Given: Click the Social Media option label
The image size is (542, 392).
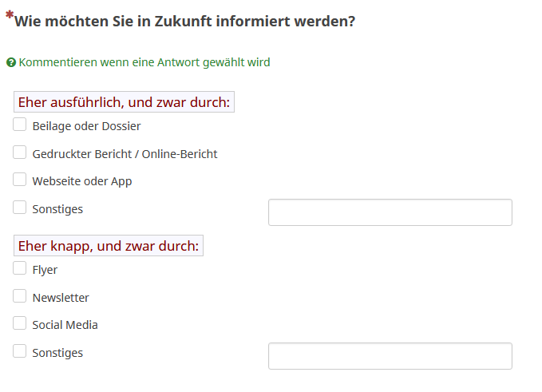Looking at the screenshot, I should (x=65, y=325).
